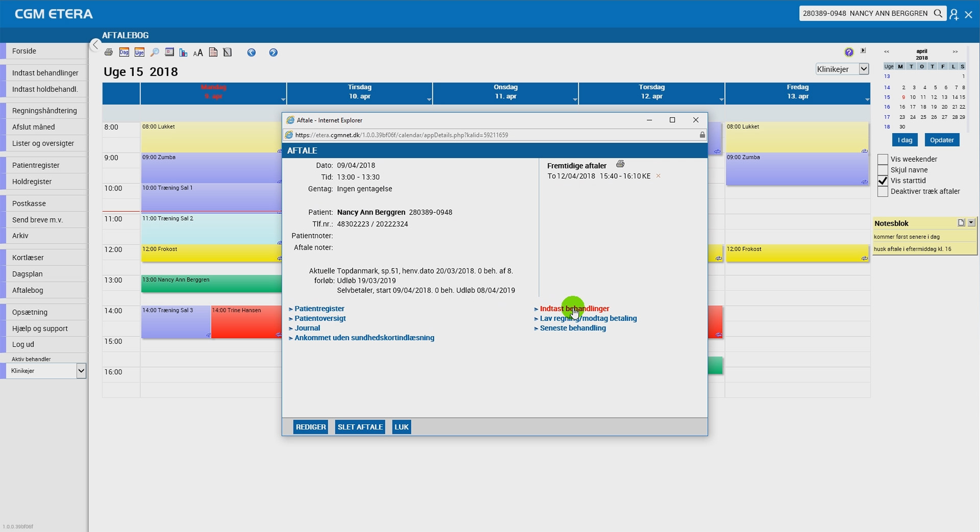Switch to day view with the Dag icon
Screen dimensions: 980x532
[x=124, y=53]
